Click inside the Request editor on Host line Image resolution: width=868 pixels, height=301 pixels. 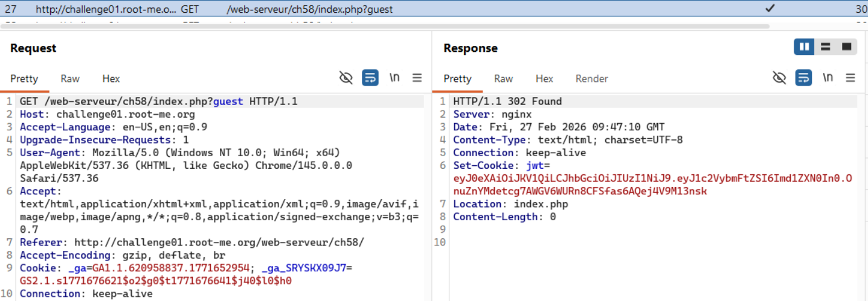click(x=121, y=114)
